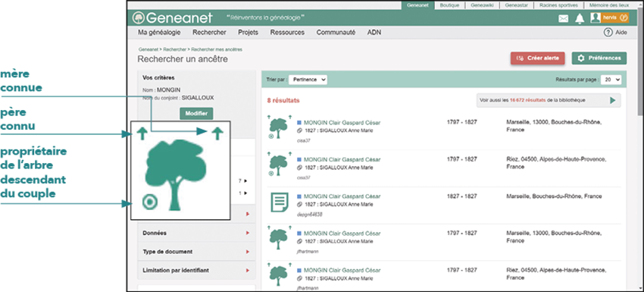Click owner name depgn64638

pos(309,215)
